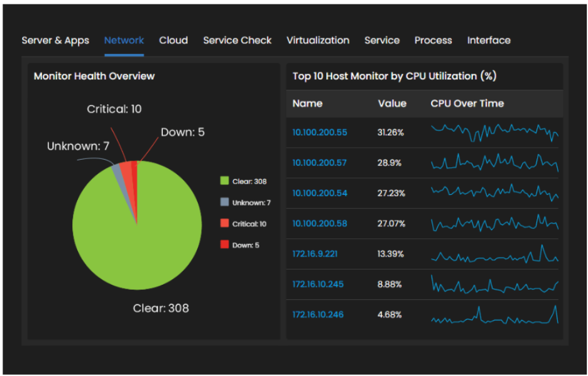View the CPU sparkline for 10.100.200.58
Image resolution: width=588 pixels, height=376 pixels.
(494, 223)
